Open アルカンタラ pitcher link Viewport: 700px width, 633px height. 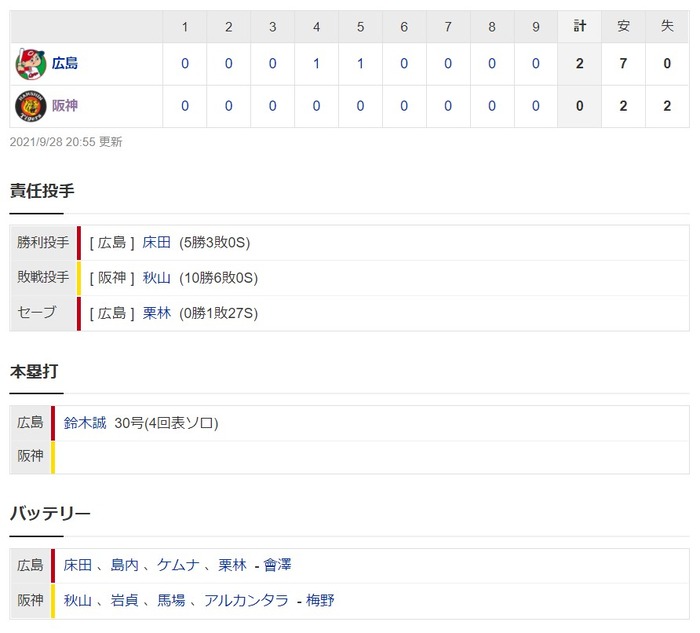pyautogui.click(x=246, y=600)
